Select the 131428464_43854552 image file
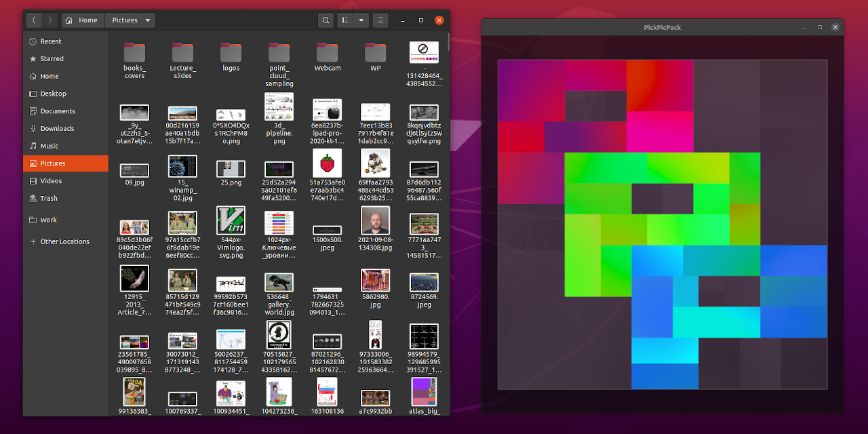 [424, 52]
